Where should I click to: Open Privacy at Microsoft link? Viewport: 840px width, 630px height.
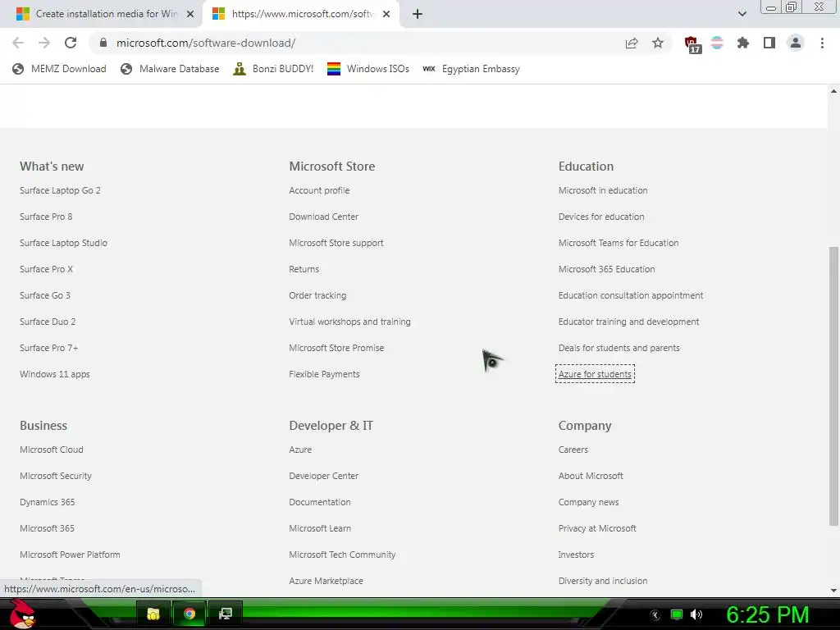(x=597, y=528)
